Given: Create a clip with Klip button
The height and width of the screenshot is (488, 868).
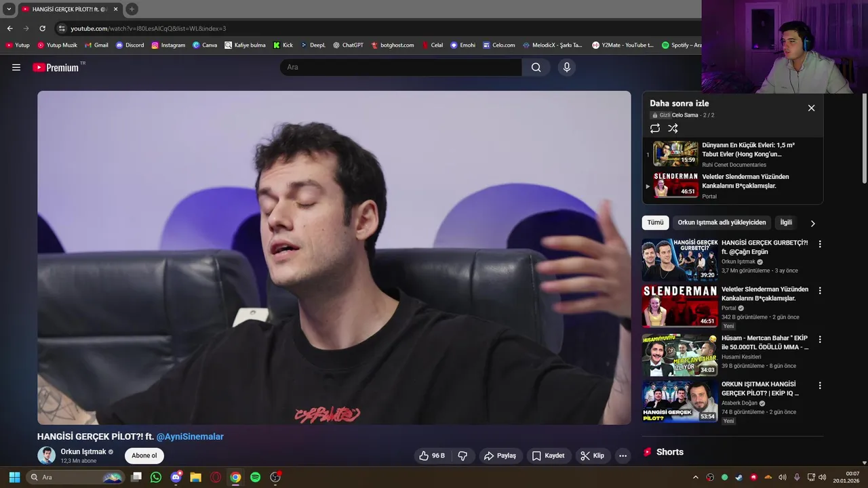Looking at the screenshot, I should pos(592,455).
